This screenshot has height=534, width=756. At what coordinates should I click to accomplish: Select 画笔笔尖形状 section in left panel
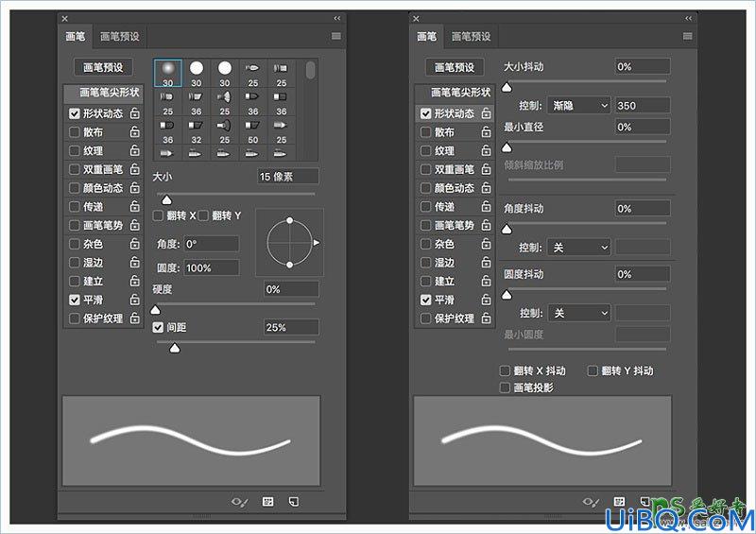tap(104, 93)
